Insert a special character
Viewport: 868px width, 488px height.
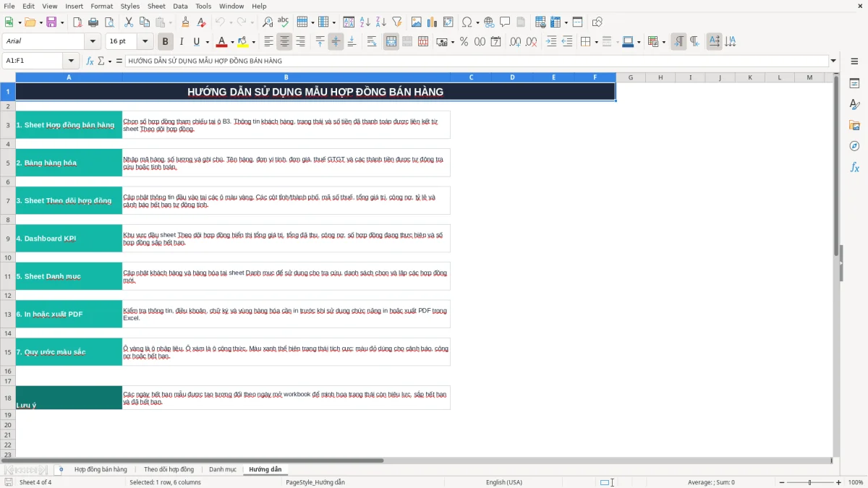click(x=467, y=22)
